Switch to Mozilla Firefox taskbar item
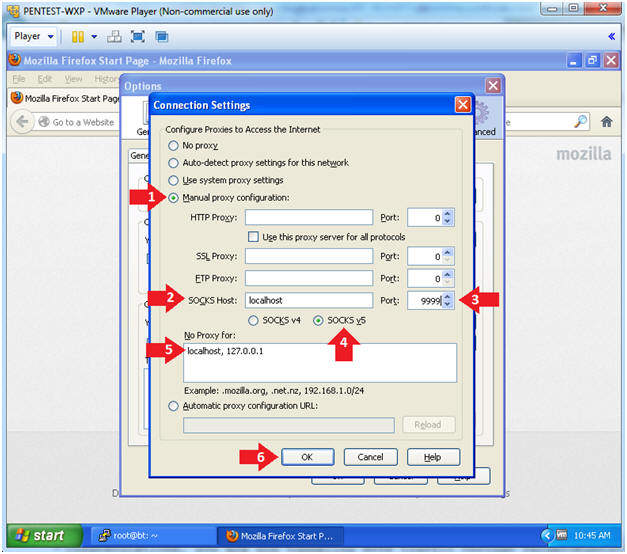Image resolution: width=627 pixels, height=554 pixels. pos(280,536)
